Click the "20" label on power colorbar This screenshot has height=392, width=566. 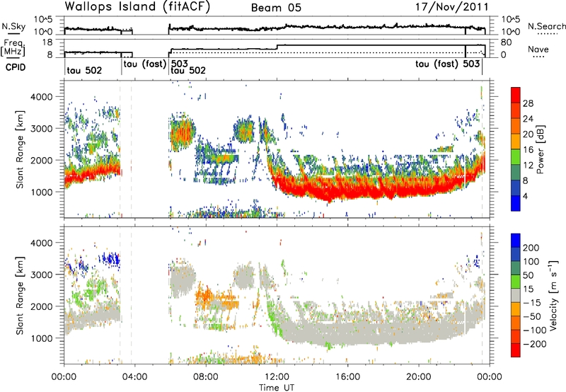click(528, 134)
